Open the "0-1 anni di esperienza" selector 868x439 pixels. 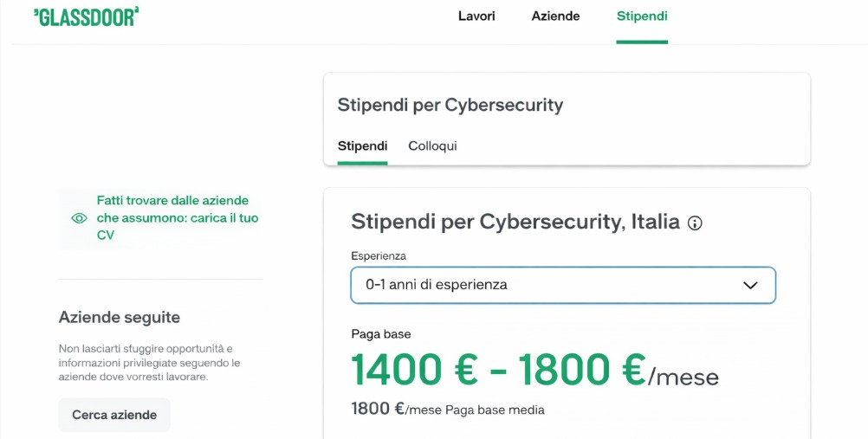coord(561,285)
